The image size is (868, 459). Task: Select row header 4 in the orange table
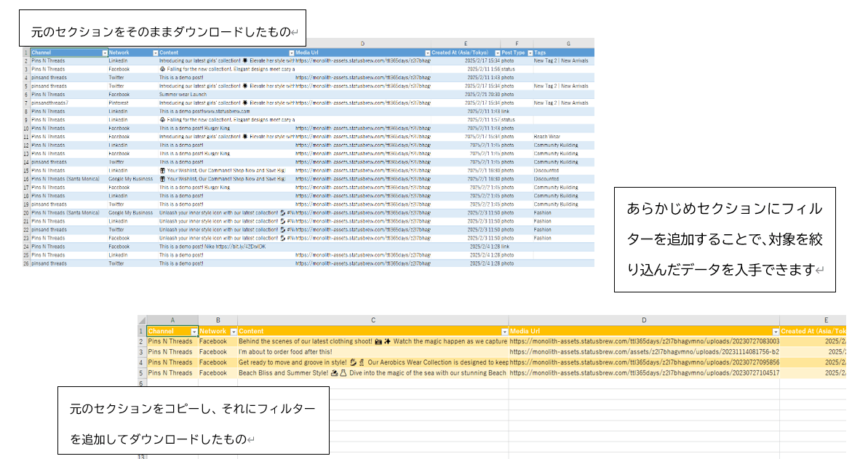[142, 363]
